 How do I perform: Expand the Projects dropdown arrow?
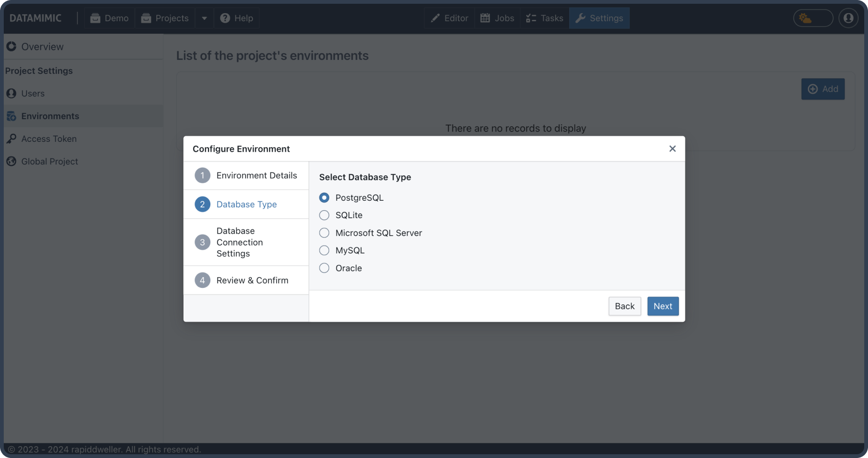click(x=204, y=18)
